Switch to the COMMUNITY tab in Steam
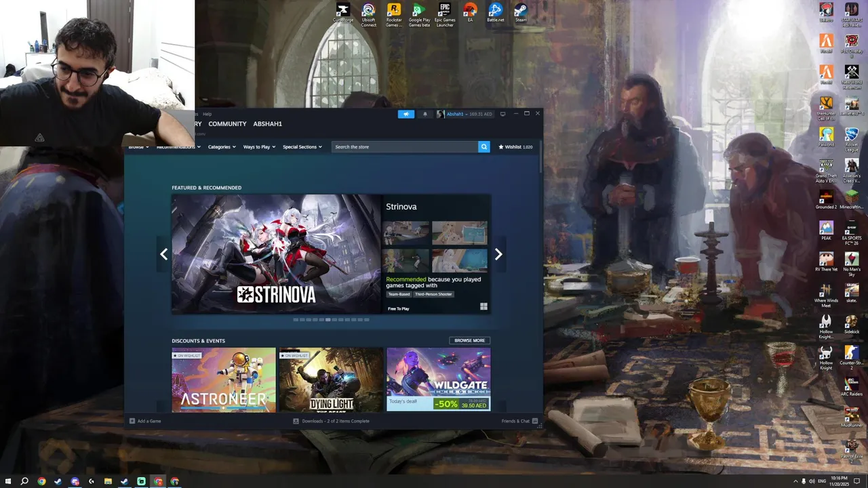Viewport: 868px width, 488px height. click(x=227, y=124)
